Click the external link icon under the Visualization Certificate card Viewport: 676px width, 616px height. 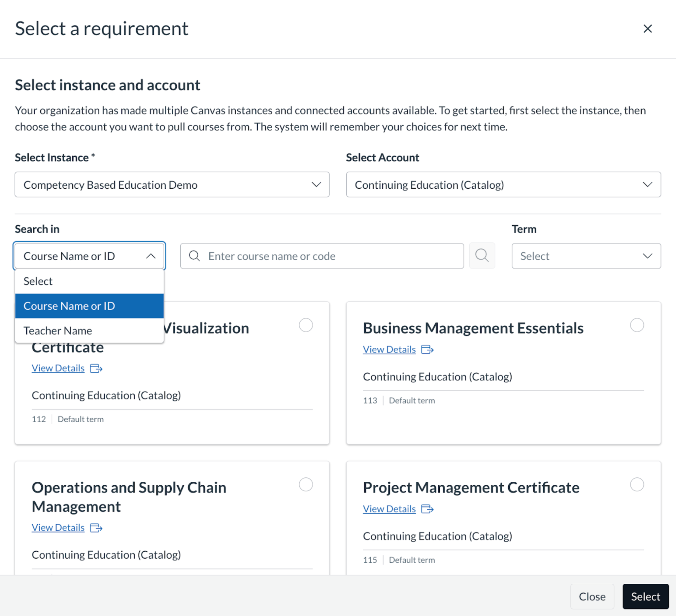pyautogui.click(x=96, y=368)
